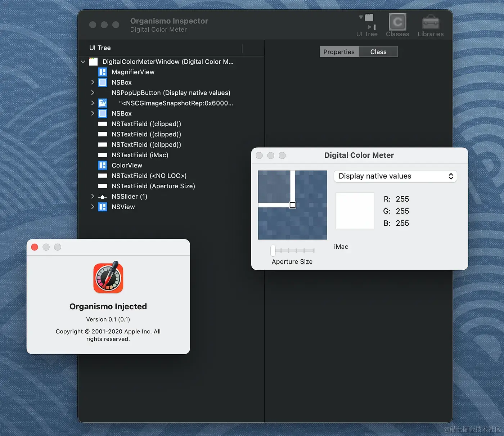Expand the NSPopUpButton node
The height and width of the screenshot is (436, 504).
[x=93, y=93]
